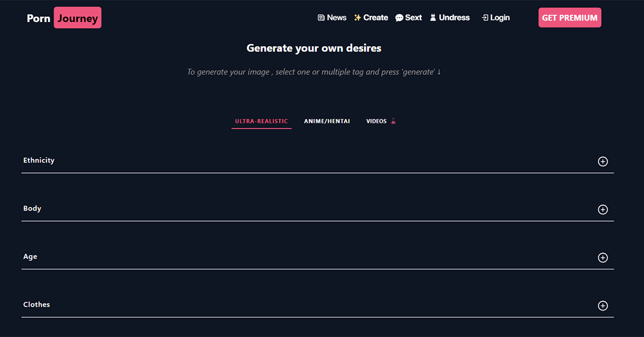Viewport: 644px width, 337px height.
Task: Go to the Create page from the navigation
Action: pos(375,18)
